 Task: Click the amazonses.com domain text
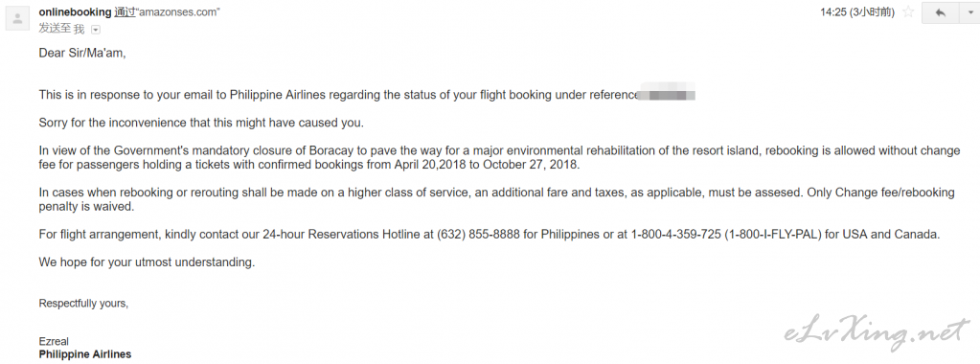tap(178, 12)
